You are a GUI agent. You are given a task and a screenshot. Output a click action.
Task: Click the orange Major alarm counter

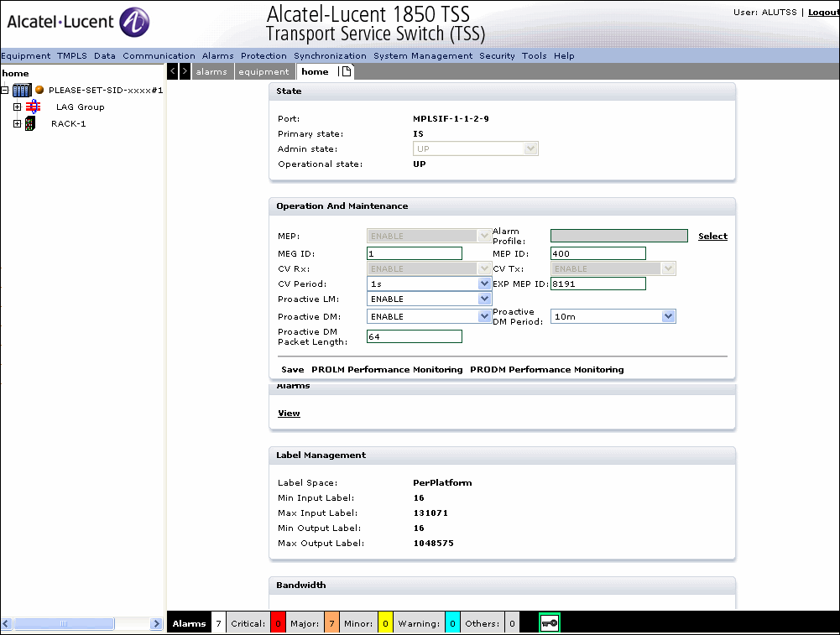(x=331, y=623)
